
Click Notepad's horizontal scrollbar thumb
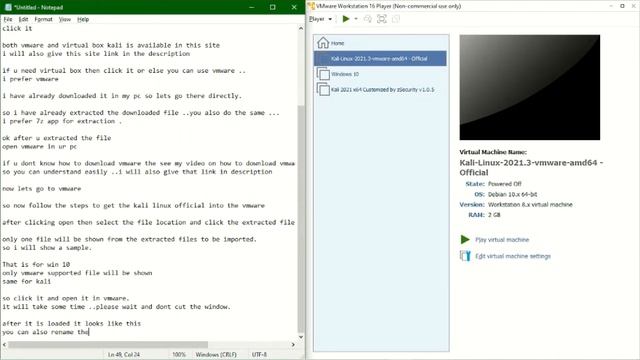pos(108,344)
